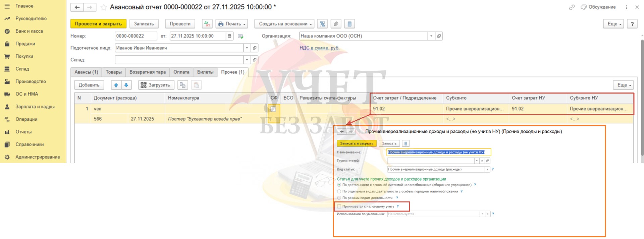
Task: Click the Наименование field in the popup
Action: [439, 152]
